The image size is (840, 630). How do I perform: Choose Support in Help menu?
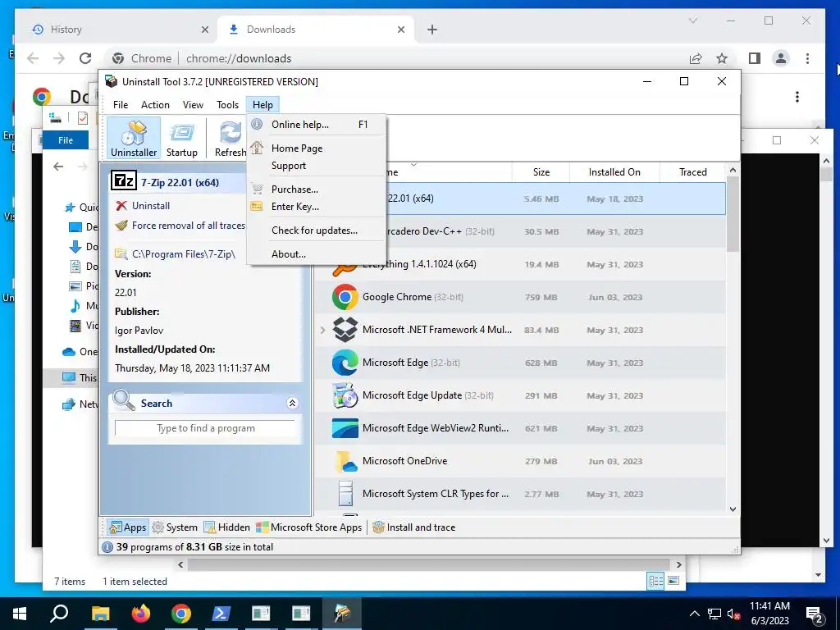tap(317, 166)
